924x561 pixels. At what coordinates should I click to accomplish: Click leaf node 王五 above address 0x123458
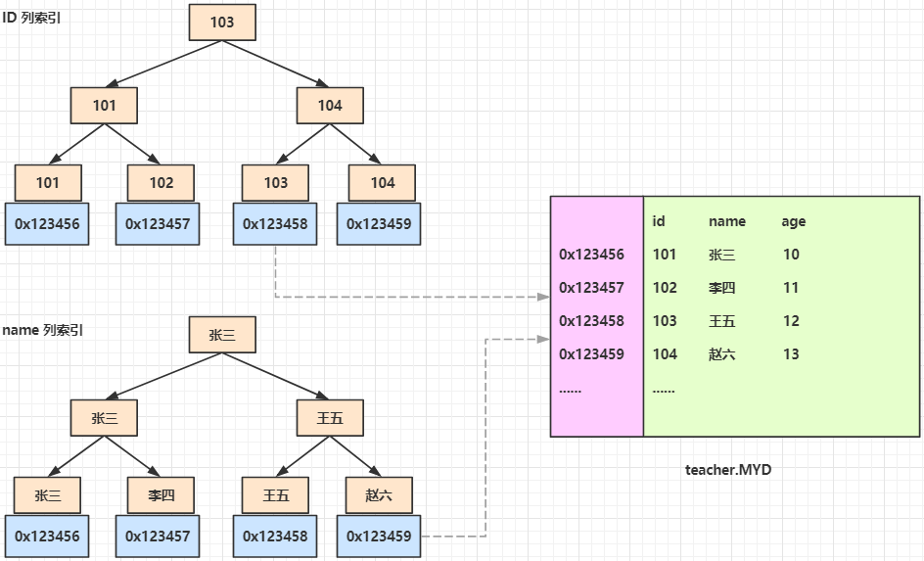tap(275, 495)
